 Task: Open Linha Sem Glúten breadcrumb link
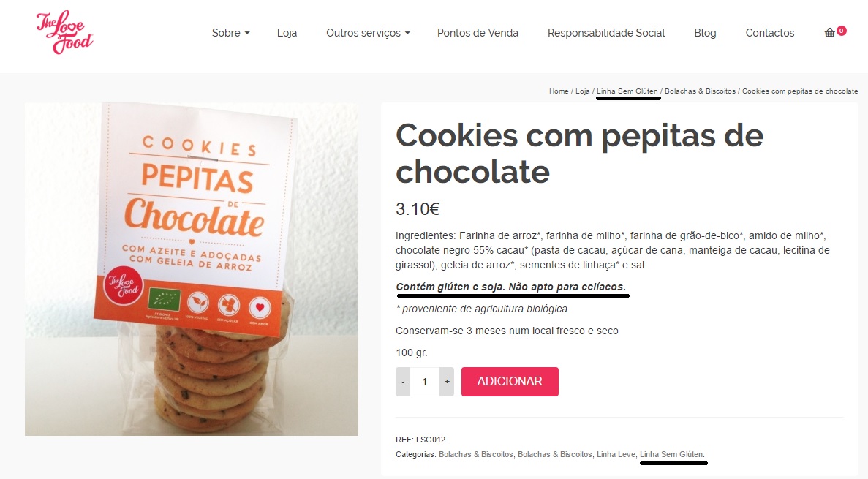(627, 91)
